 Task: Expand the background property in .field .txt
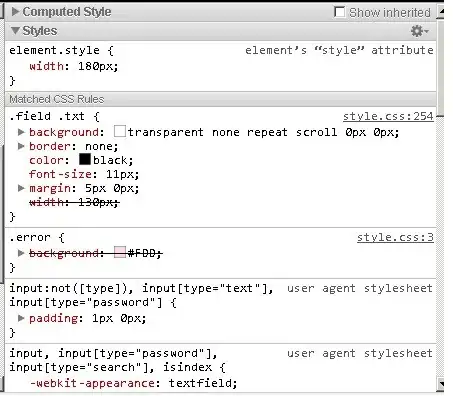pos(21,132)
